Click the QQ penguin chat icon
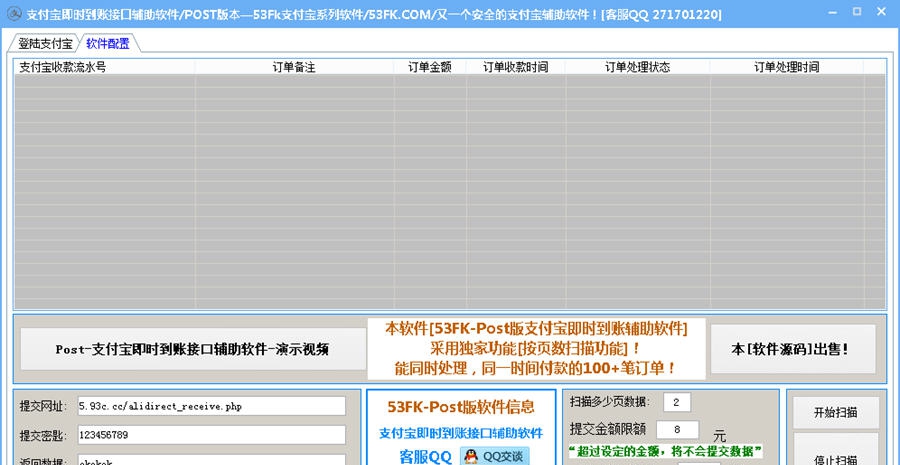Viewport: 900px width, 465px height. pyautogui.click(x=472, y=456)
